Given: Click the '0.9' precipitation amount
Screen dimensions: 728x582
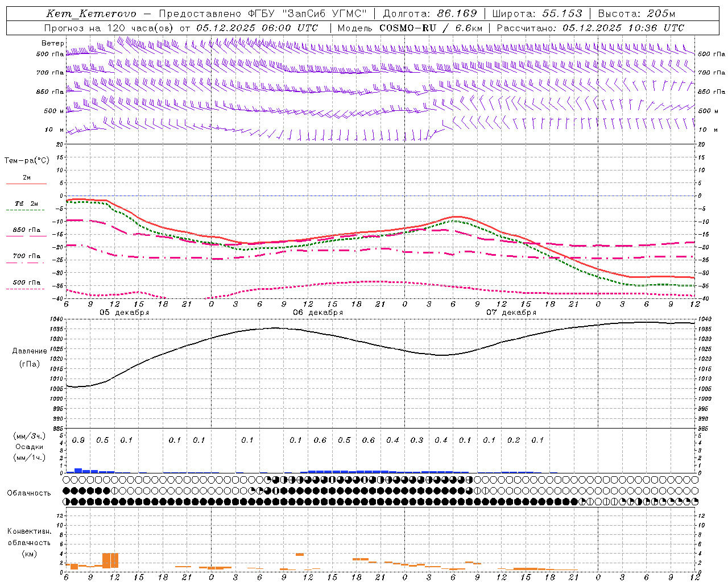Looking at the screenshot, I should coord(78,440).
